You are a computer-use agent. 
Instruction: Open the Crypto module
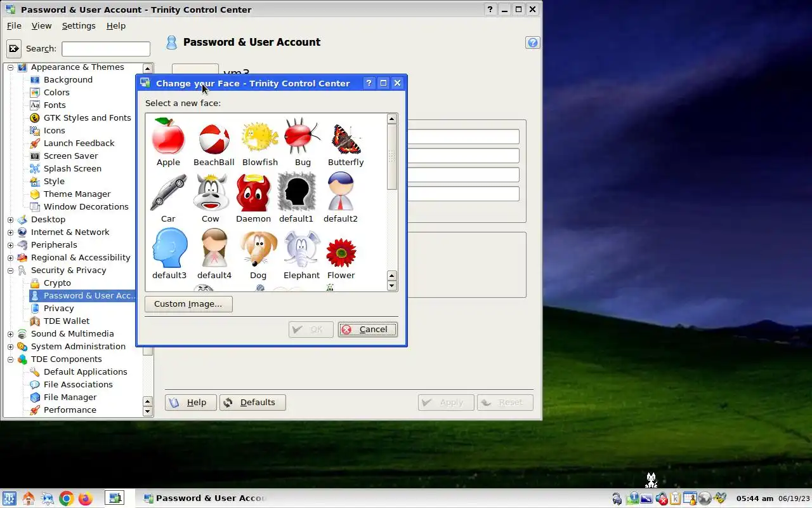(57, 283)
